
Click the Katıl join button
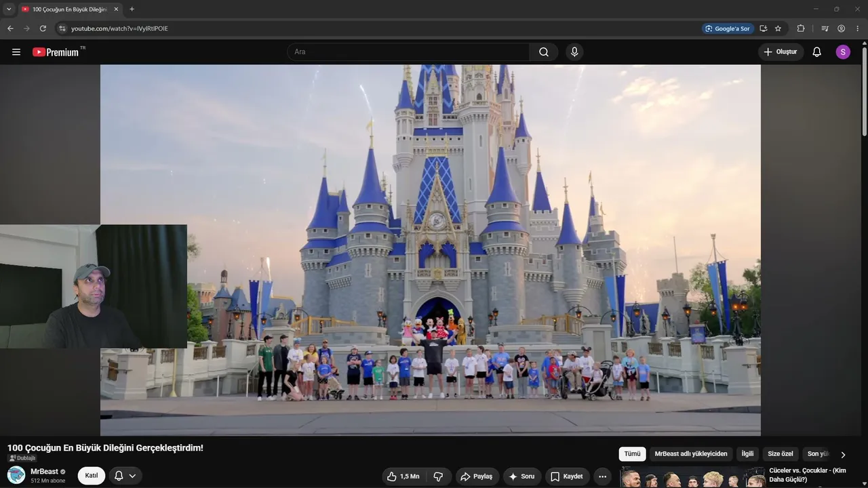[92, 476]
